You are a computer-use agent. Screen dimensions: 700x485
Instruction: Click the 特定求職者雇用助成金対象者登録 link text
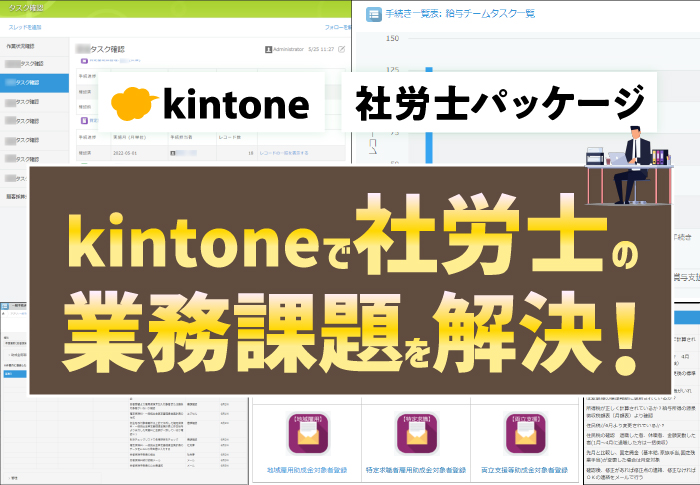416,470
